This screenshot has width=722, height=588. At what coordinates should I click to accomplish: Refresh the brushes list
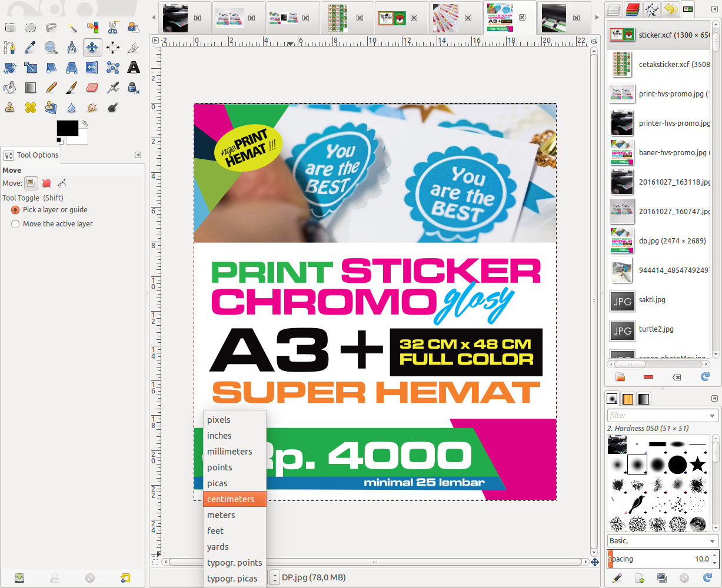(707, 579)
